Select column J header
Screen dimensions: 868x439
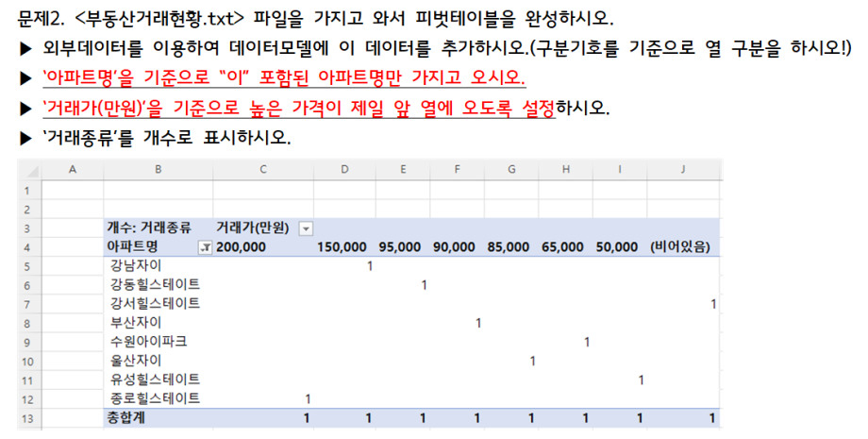click(x=683, y=170)
